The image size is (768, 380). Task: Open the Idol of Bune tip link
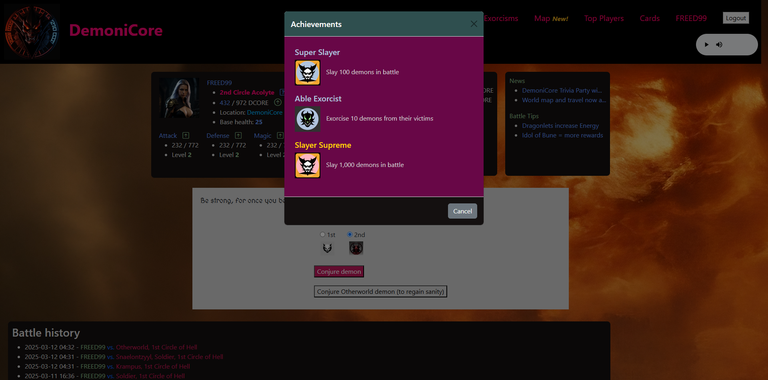[x=562, y=135]
